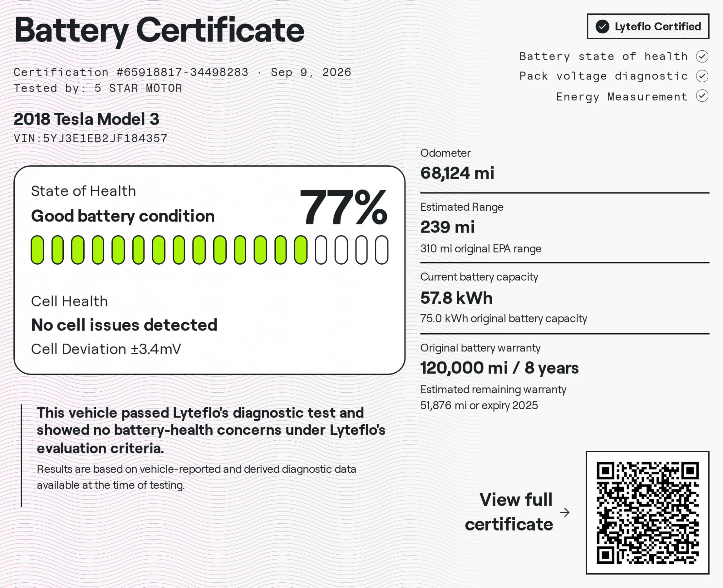
Task: Click the Good battery condition label
Action: [123, 216]
